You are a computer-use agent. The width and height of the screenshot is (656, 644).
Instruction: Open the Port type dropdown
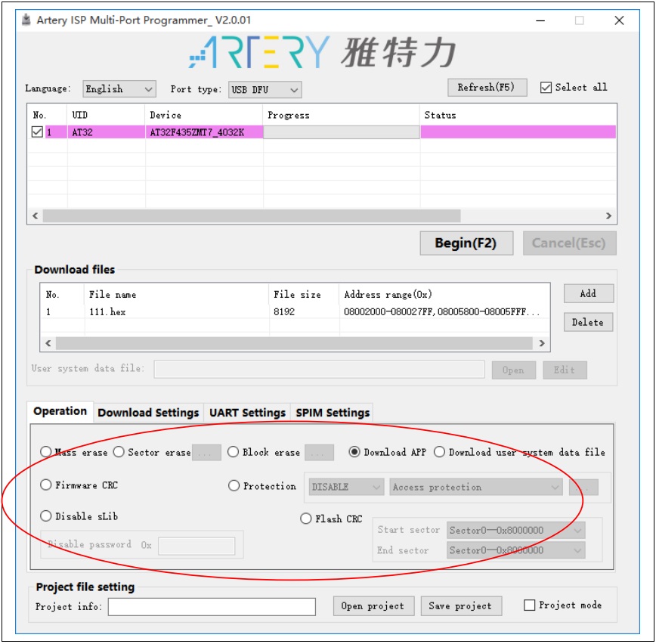coord(265,89)
